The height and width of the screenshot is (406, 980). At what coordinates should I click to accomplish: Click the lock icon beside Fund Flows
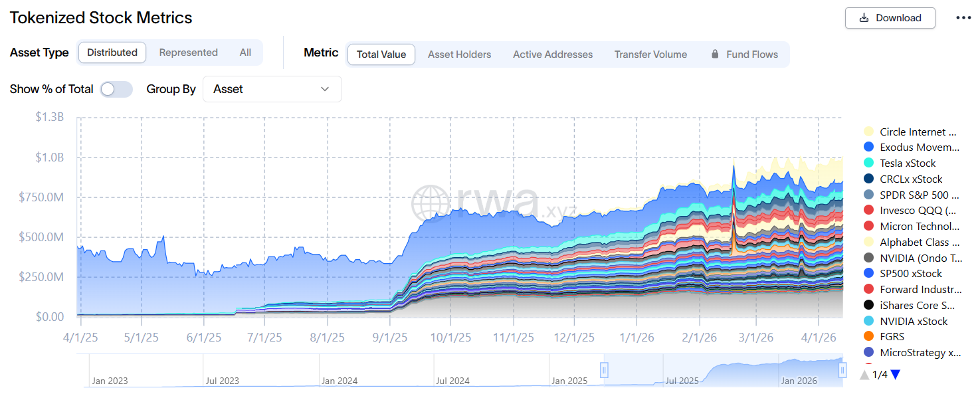(x=715, y=54)
